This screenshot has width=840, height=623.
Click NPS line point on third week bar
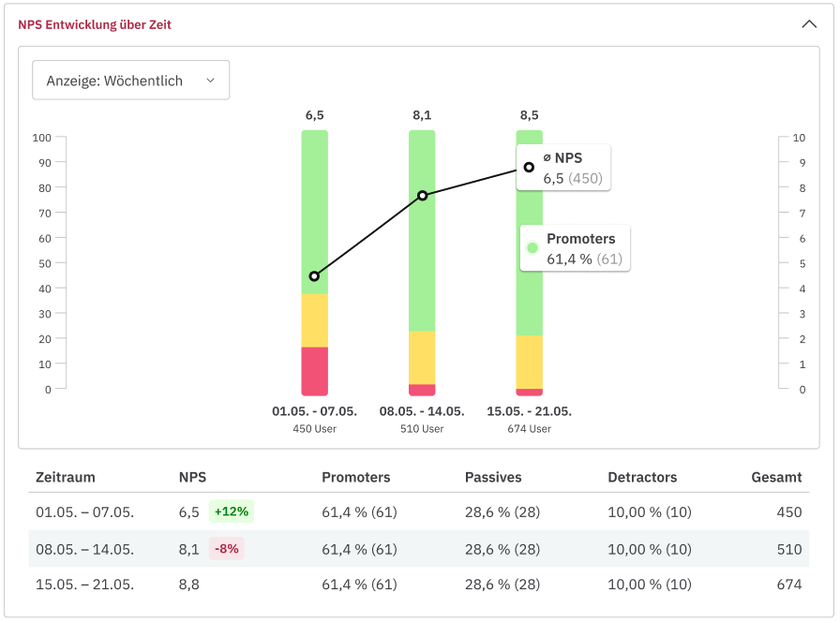pyautogui.click(x=529, y=167)
